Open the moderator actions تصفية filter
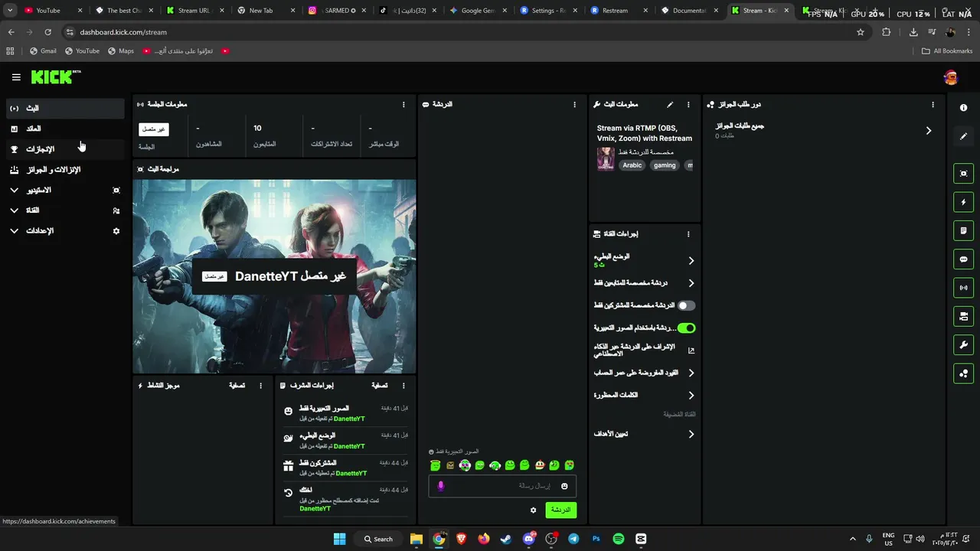The image size is (980, 551). [x=381, y=386]
